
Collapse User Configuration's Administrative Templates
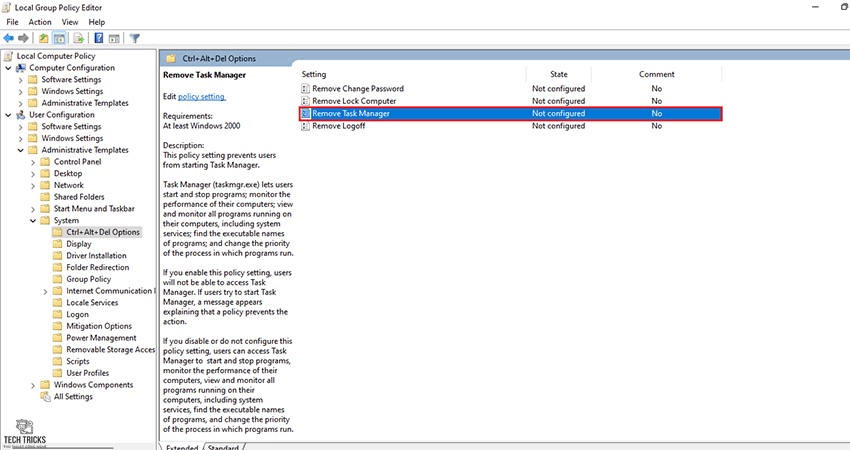(21, 150)
